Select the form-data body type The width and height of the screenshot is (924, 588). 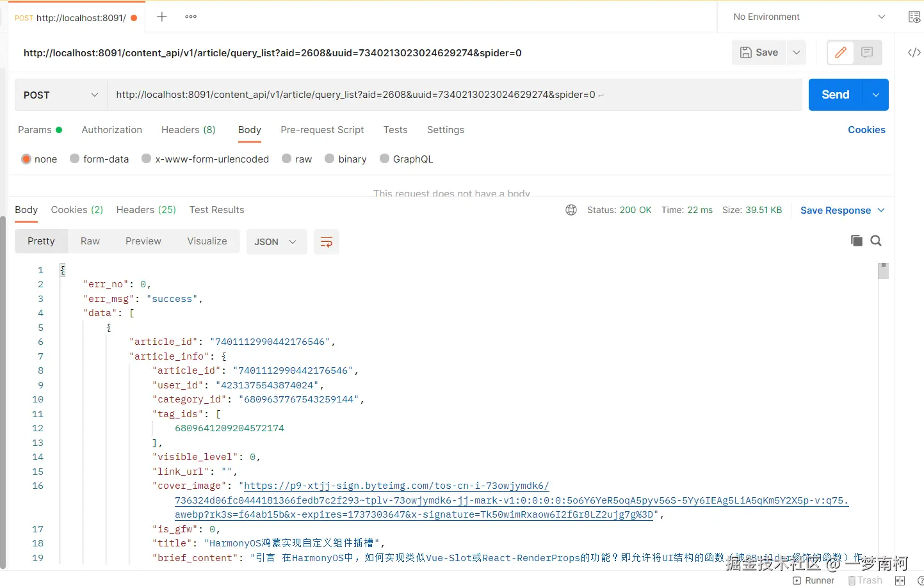coord(75,159)
